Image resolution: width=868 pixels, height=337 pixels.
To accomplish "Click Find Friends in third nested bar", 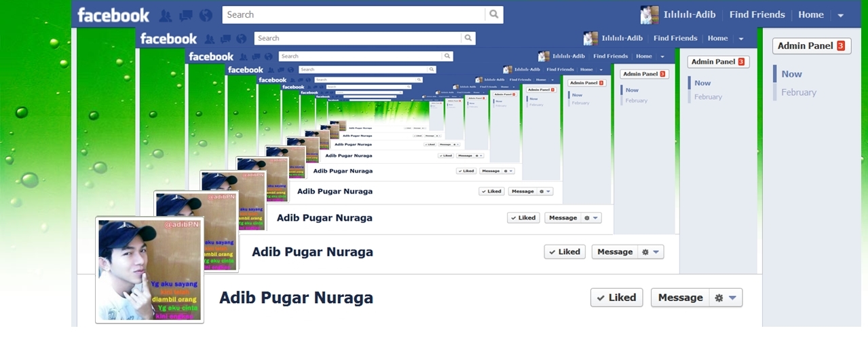I will click(x=611, y=56).
